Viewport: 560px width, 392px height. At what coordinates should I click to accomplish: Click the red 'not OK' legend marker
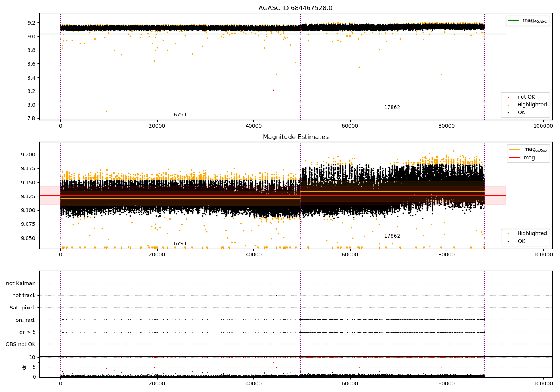pos(508,97)
